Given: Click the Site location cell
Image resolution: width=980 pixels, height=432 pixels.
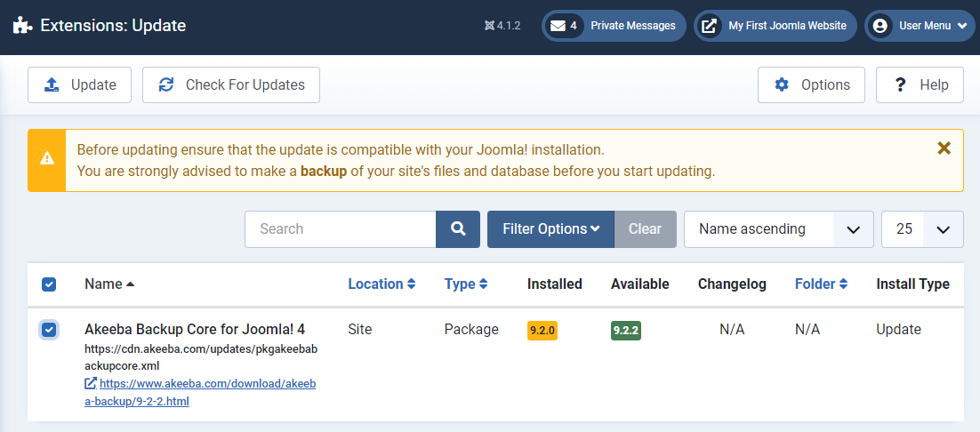Looking at the screenshot, I should click(360, 329).
